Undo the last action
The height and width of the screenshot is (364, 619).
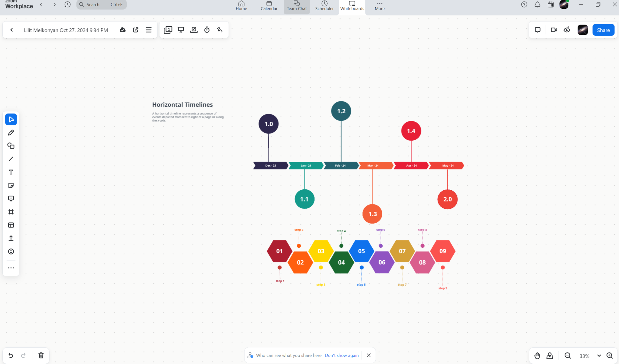click(11, 356)
